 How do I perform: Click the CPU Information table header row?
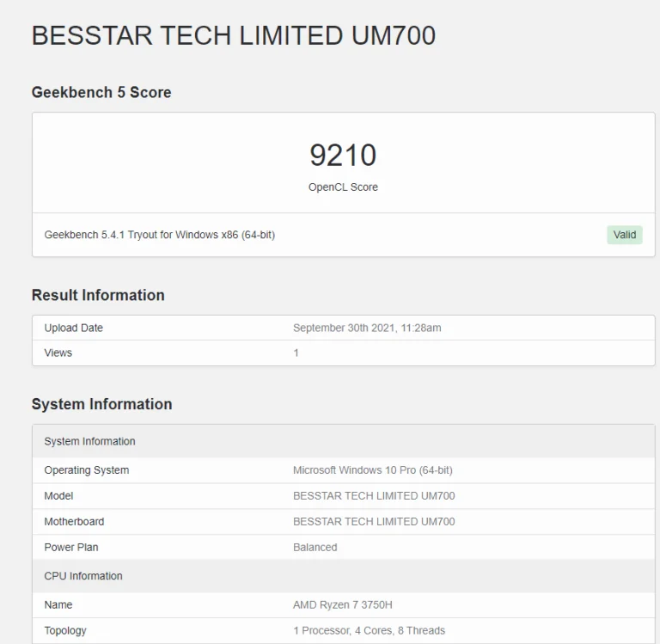[344, 576]
